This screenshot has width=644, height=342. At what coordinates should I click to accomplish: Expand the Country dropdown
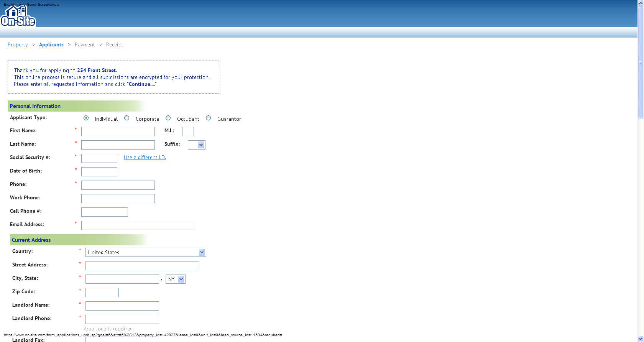[x=146, y=252]
